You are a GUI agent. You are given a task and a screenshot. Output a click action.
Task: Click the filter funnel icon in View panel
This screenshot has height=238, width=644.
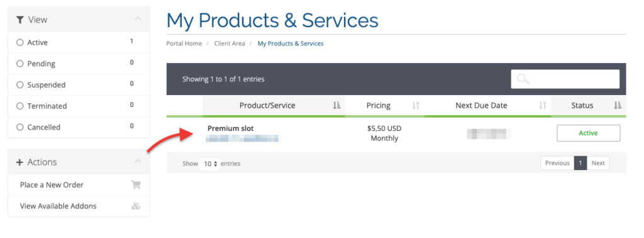click(19, 20)
